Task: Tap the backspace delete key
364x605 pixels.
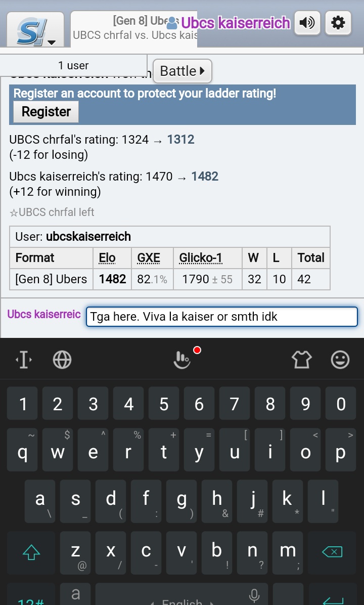Action: (x=332, y=552)
